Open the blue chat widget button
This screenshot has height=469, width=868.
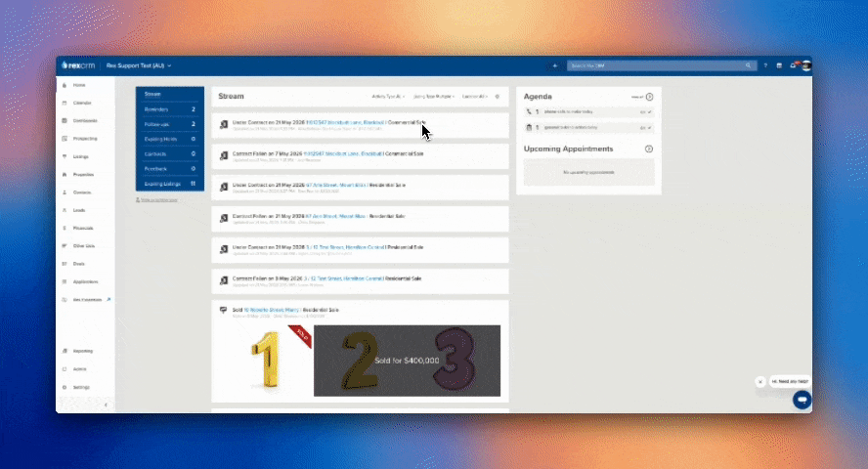click(x=802, y=400)
